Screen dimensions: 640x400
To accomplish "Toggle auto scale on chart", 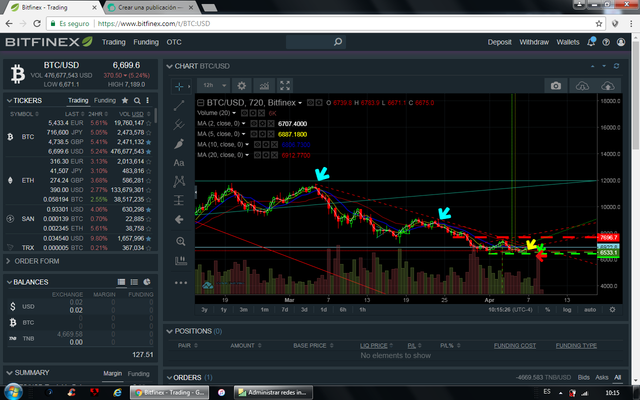I will [590, 310].
